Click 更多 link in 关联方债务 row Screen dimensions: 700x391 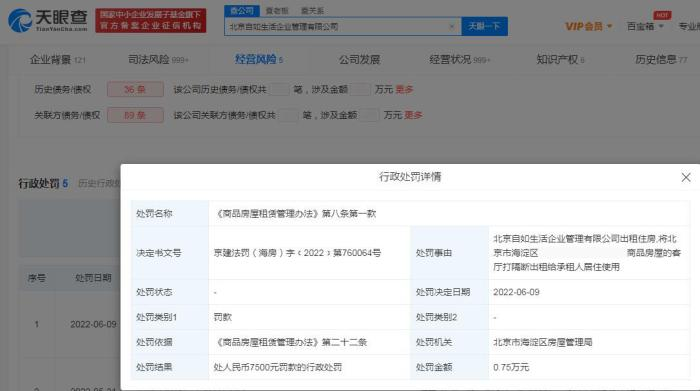[x=413, y=115]
